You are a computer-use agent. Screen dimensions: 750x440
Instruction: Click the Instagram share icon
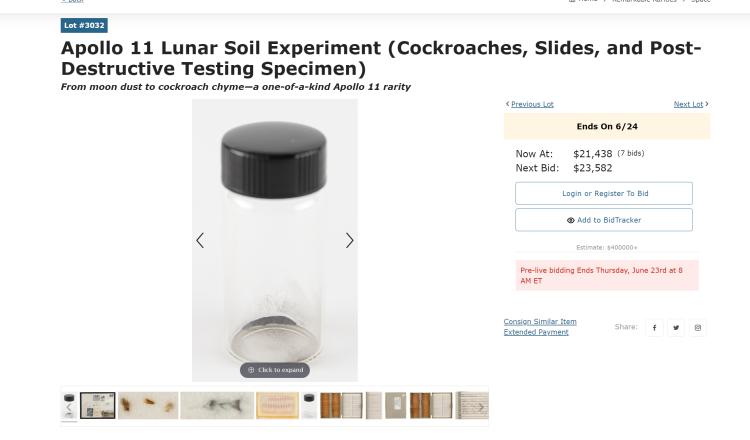[x=698, y=327]
